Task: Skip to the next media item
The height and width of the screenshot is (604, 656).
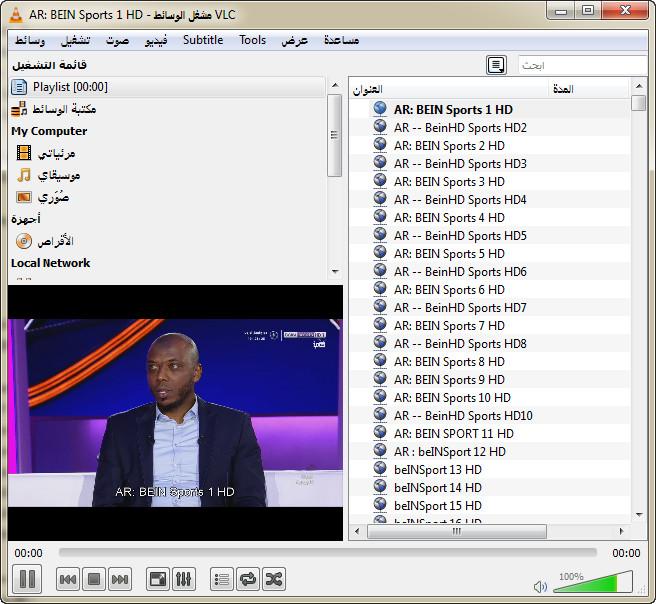Action: 120,579
